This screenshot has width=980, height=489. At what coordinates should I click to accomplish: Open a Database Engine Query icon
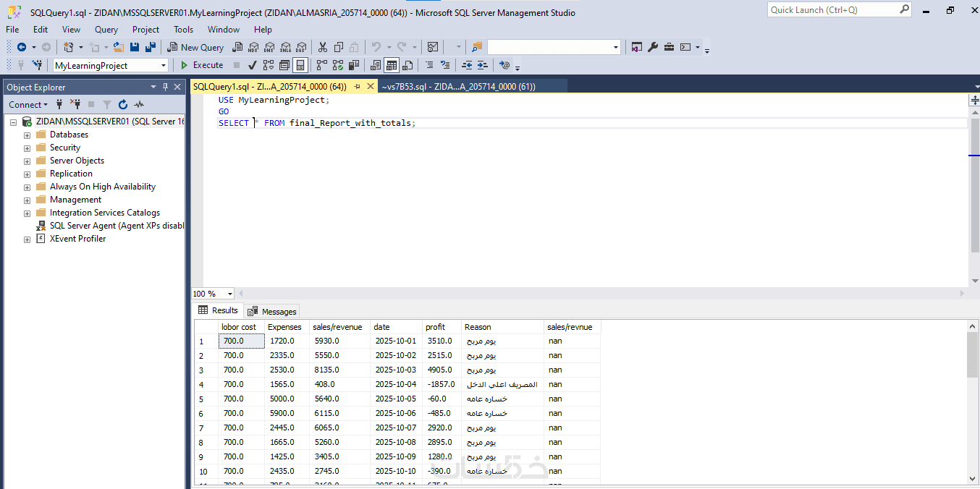[x=238, y=47]
